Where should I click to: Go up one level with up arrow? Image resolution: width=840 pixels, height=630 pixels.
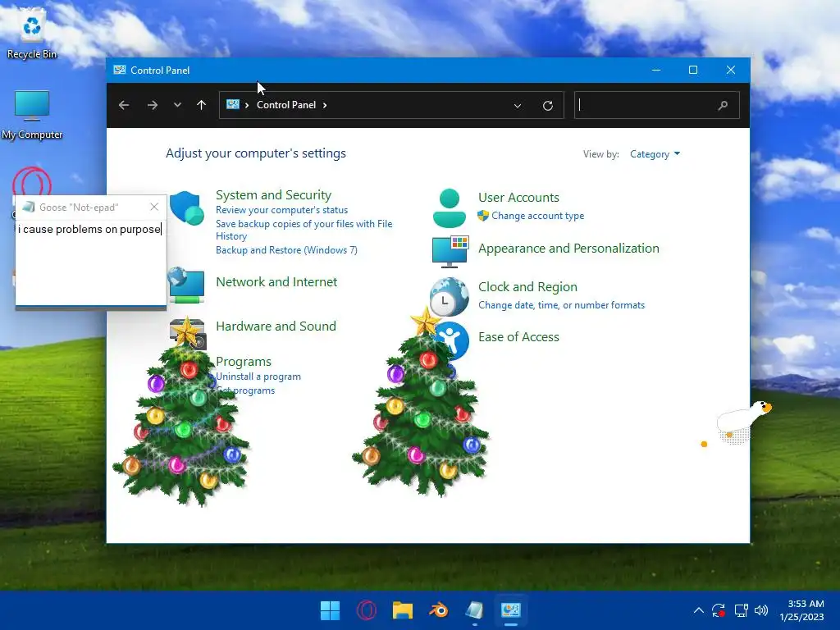(202, 105)
